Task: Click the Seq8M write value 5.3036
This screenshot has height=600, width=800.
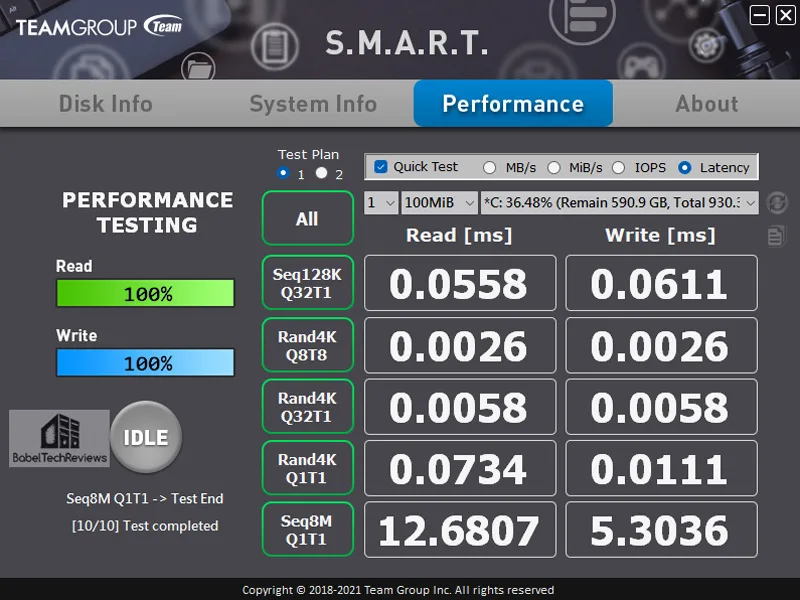Action: (x=661, y=530)
